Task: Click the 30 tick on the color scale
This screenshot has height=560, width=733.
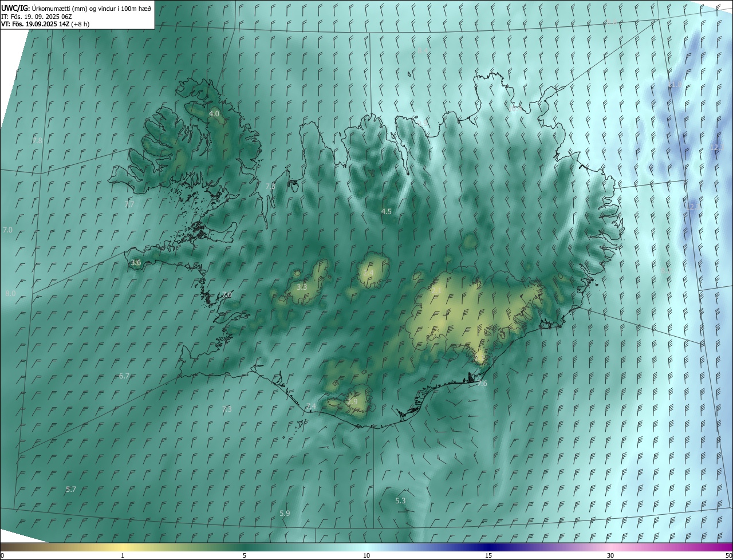Action: (610, 556)
